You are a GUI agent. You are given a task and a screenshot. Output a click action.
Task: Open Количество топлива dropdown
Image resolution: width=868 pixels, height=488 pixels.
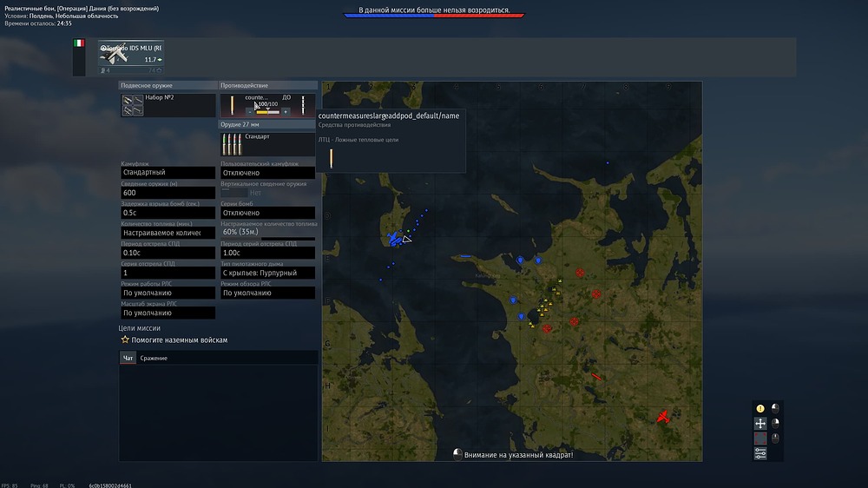click(x=168, y=233)
